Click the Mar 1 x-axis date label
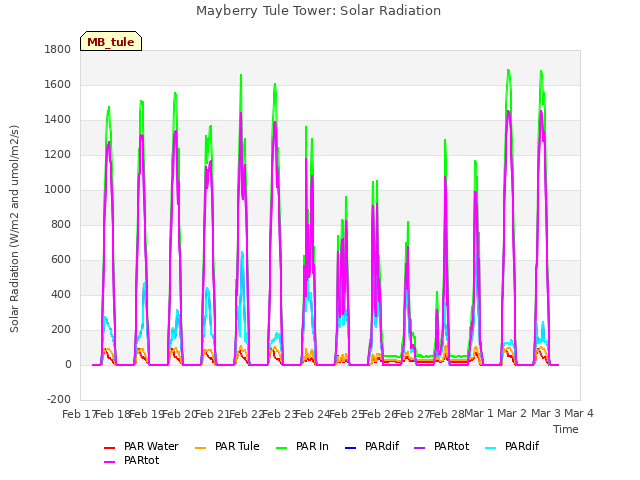640x480 pixels. tap(479, 413)
